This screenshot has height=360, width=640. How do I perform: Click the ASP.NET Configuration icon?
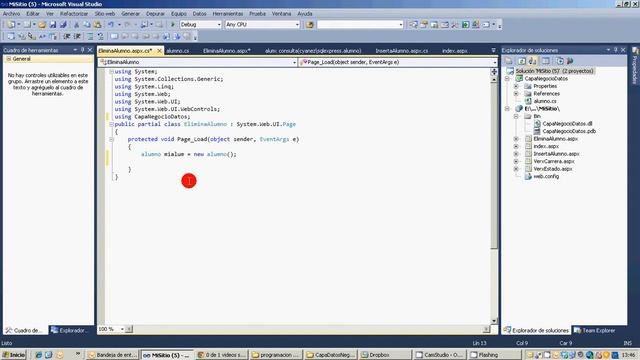click(570, 61)
